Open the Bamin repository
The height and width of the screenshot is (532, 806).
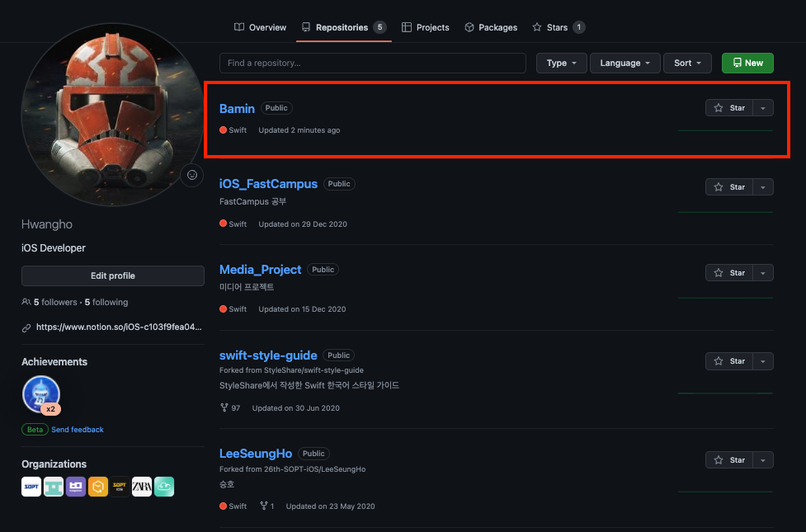[237, 108]
